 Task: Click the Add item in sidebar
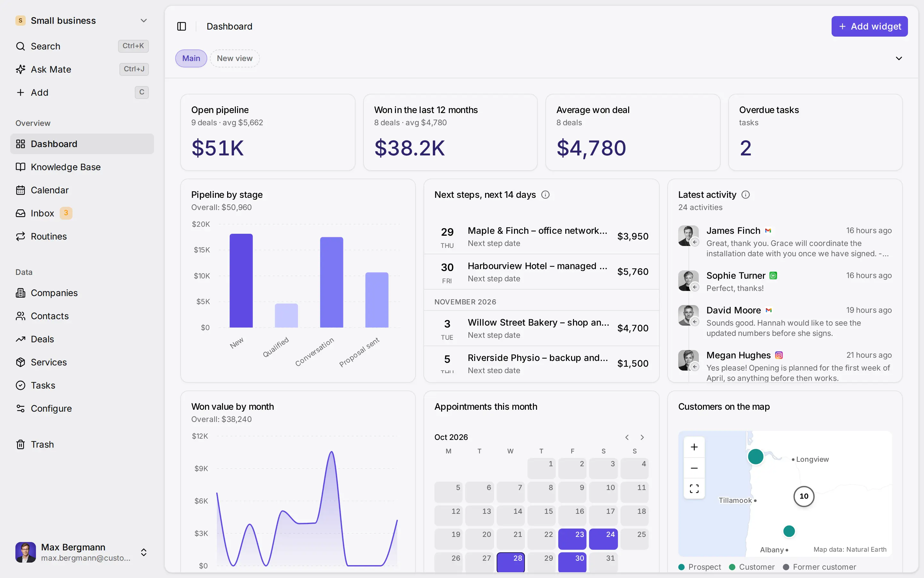click(82, 92)
